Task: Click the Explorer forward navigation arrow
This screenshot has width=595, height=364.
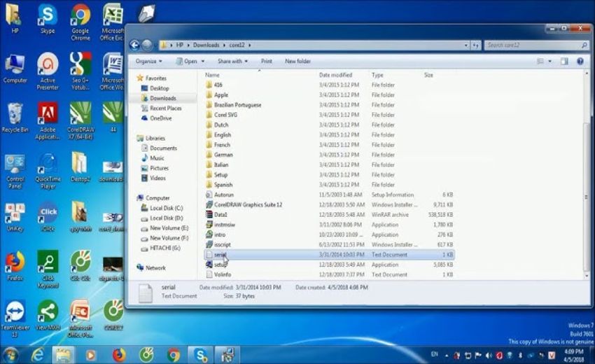Action: 147,45
